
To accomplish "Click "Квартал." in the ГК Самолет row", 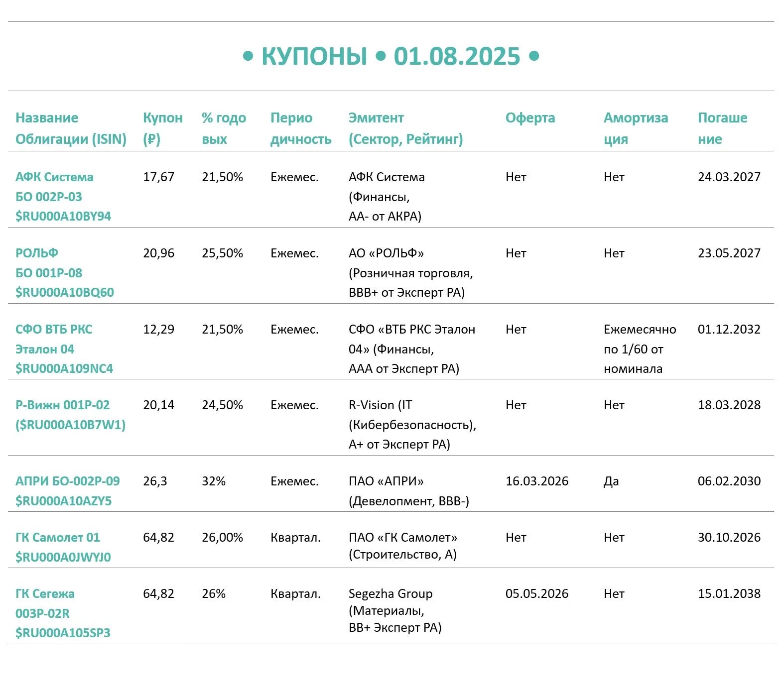I will click(x=295, y=538).
